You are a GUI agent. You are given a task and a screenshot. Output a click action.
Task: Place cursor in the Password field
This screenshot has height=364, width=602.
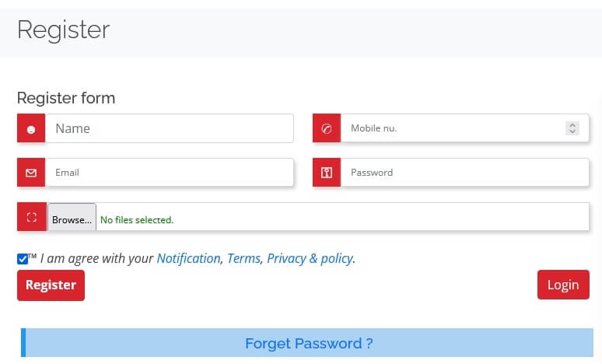464,173
